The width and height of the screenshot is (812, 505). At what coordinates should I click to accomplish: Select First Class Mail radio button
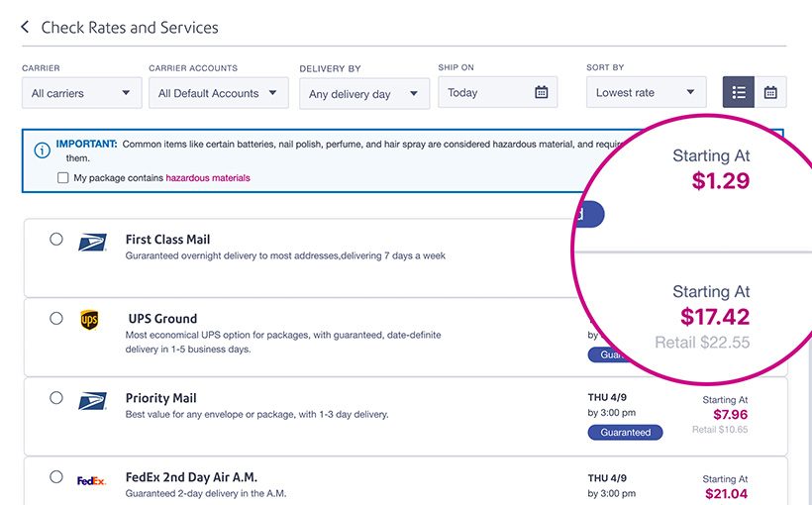(x=56, y=239)
